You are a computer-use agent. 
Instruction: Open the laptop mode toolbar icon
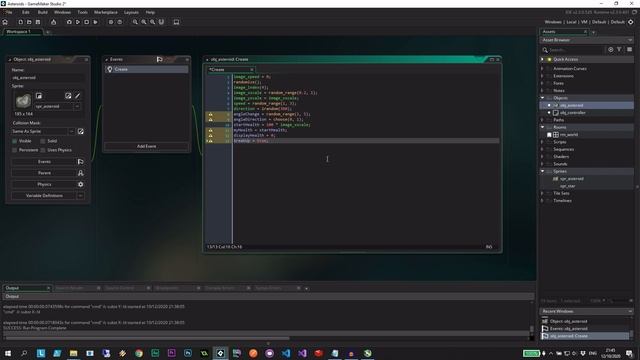point(176,22)
